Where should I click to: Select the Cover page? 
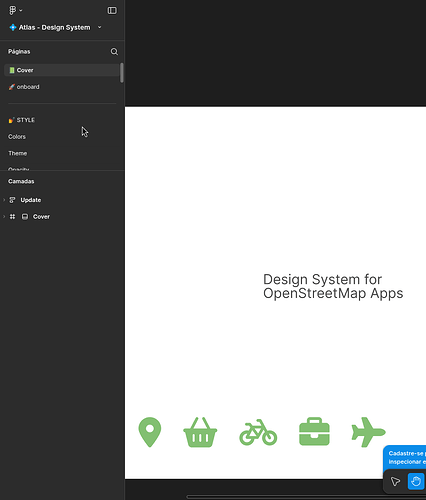[x=62, y=70]
